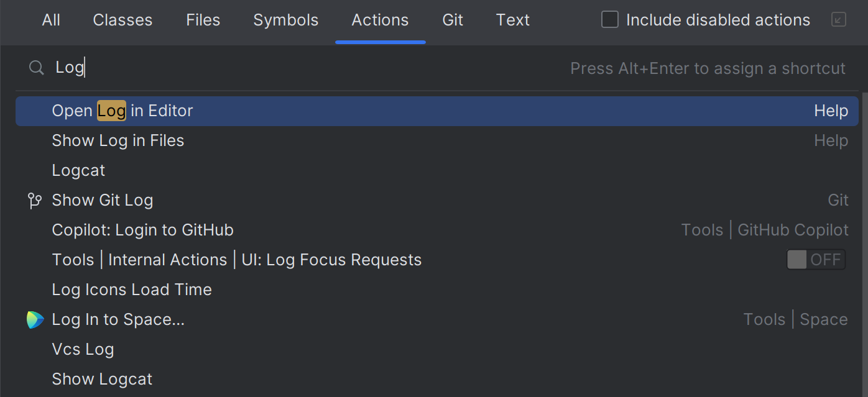This screenshot has width=868, height=397.
Task: Open the Files tab
Action: [203, 20]
